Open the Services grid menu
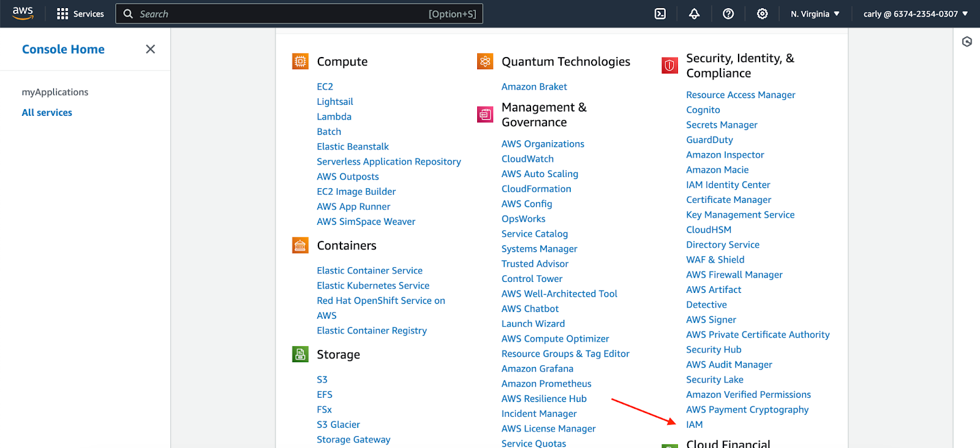Image resolution: width=980 pixels, height=448 pixels. point(80,13)
